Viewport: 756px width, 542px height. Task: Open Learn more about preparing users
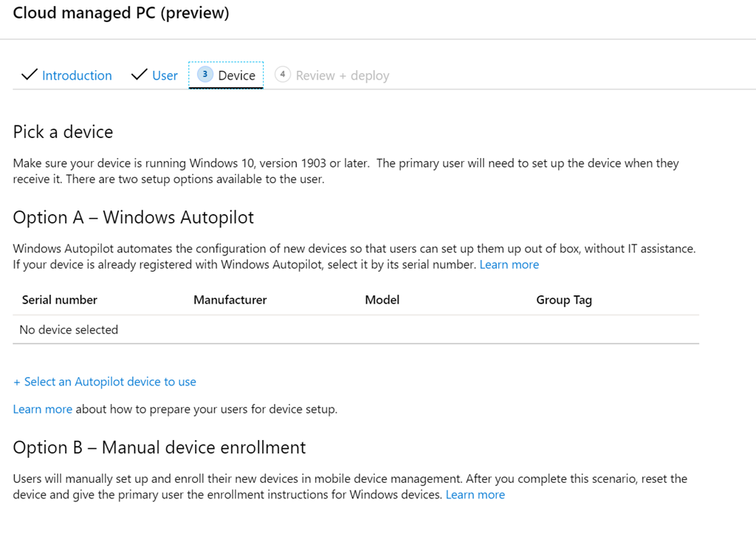(42, 409)
